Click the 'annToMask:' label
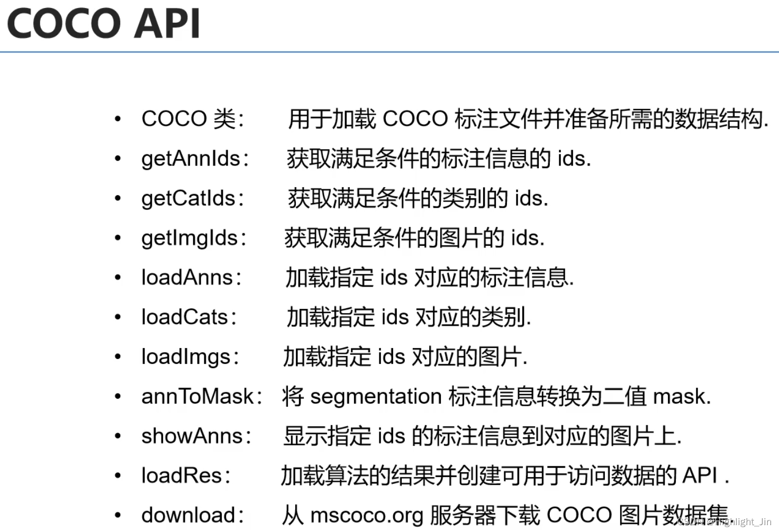Viewport: 779px width, 532px height. pyautogui.click(x=202, y=396)
